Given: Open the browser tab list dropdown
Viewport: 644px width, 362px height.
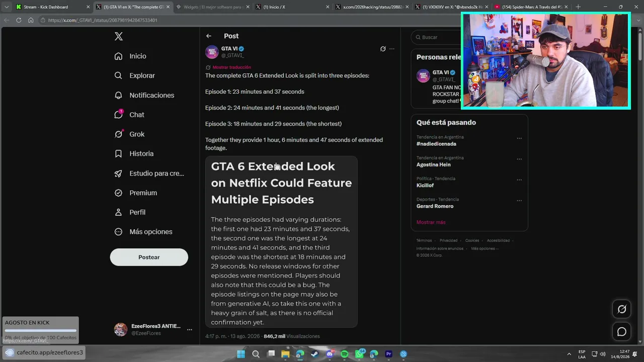Looking at the screenshot, I should 7,7.
